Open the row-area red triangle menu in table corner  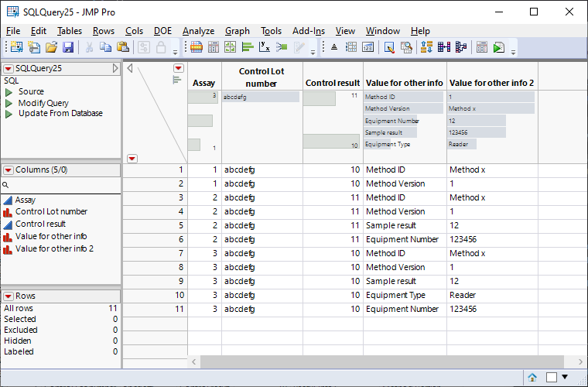pyautogui.click(x=132, y=159)
